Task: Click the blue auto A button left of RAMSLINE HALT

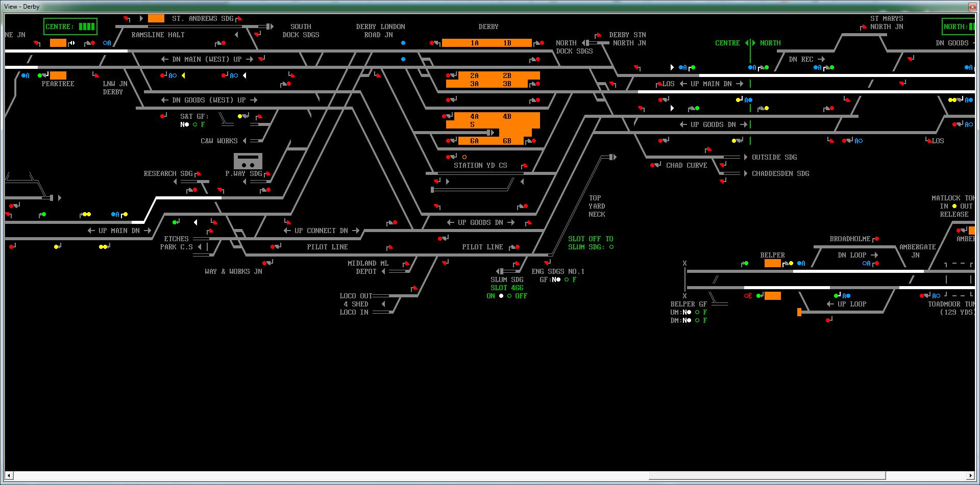Action: click(x=107, y=43)
